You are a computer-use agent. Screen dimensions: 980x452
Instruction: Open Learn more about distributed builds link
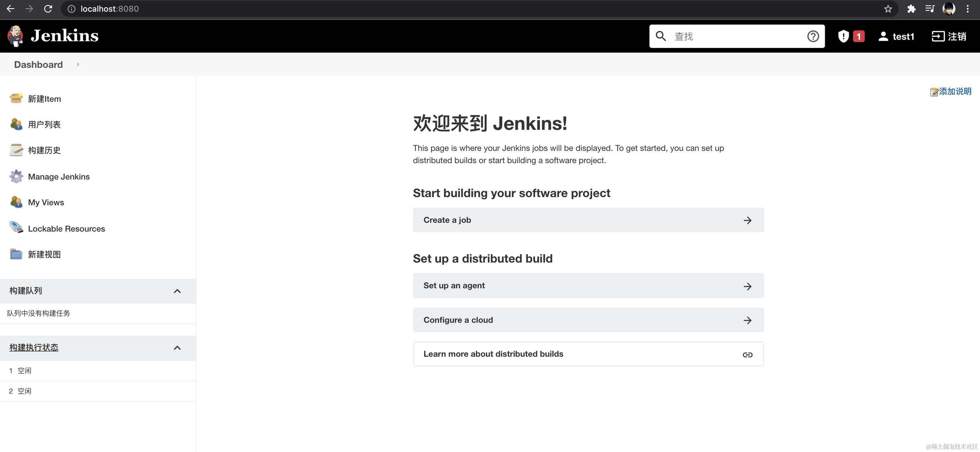(x=588, y=354)
